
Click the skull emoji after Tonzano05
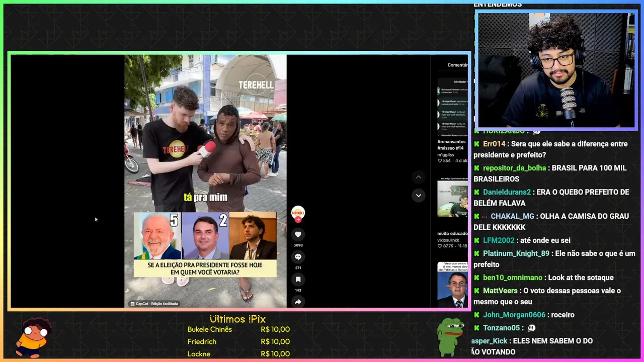point(531,328)
